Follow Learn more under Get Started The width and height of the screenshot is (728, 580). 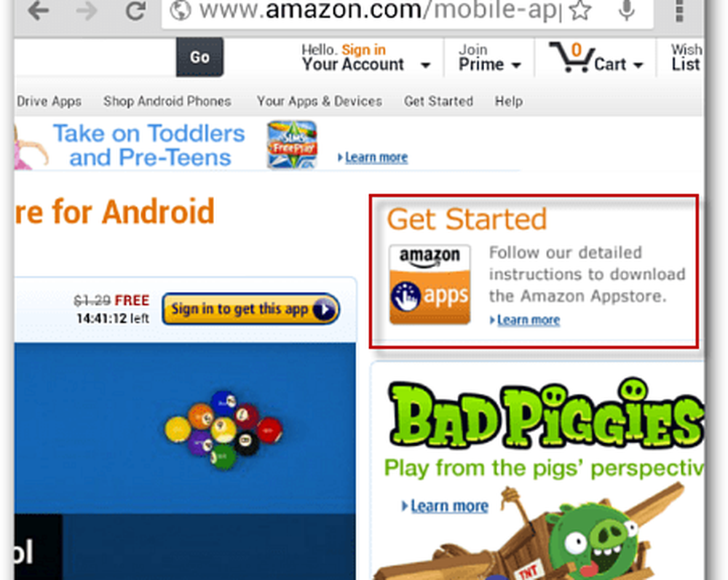pos(528,319)
